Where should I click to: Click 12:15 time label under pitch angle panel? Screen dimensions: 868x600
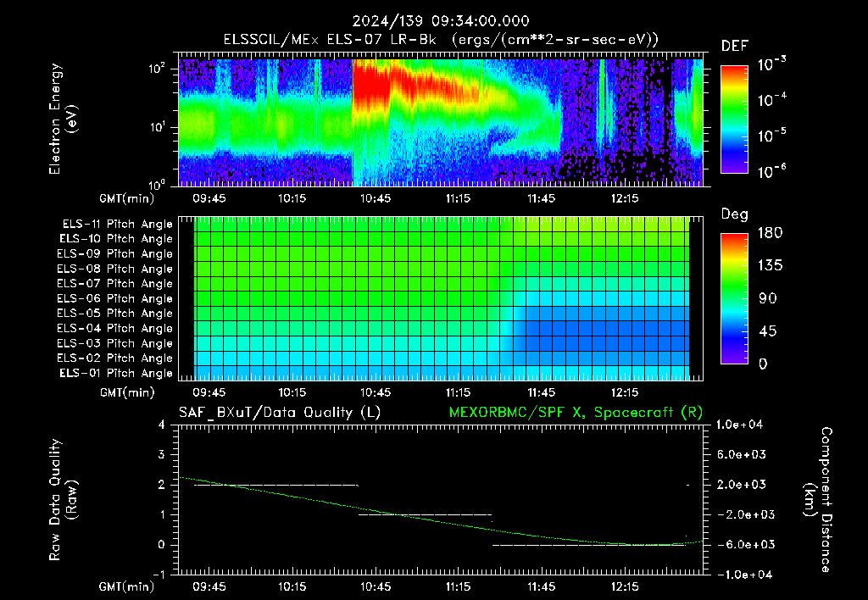[x=625, y=392]
